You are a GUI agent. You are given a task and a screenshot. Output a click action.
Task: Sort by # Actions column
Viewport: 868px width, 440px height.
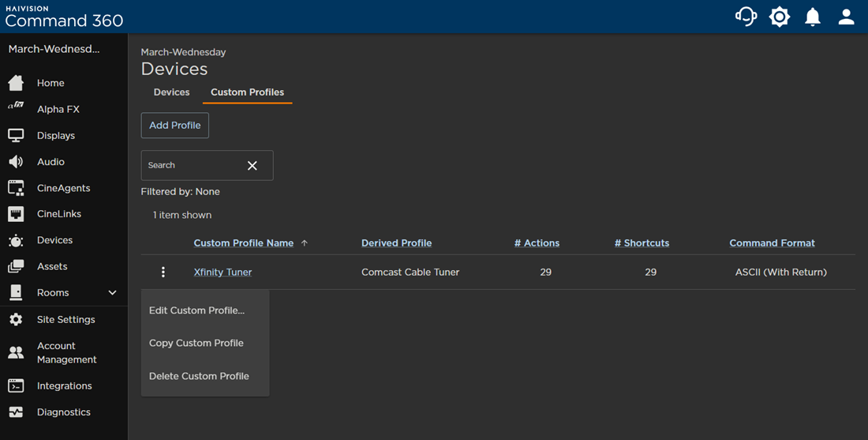tap(537, 243)
